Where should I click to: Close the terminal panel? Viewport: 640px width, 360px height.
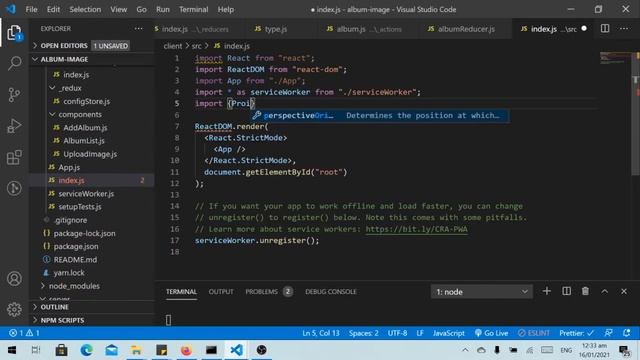[x=624, y=291]
